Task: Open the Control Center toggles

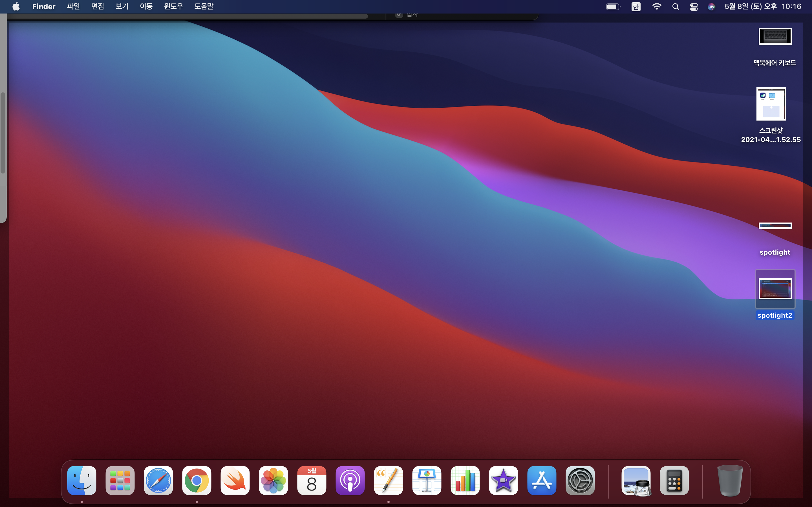Action: pos(694,6)
